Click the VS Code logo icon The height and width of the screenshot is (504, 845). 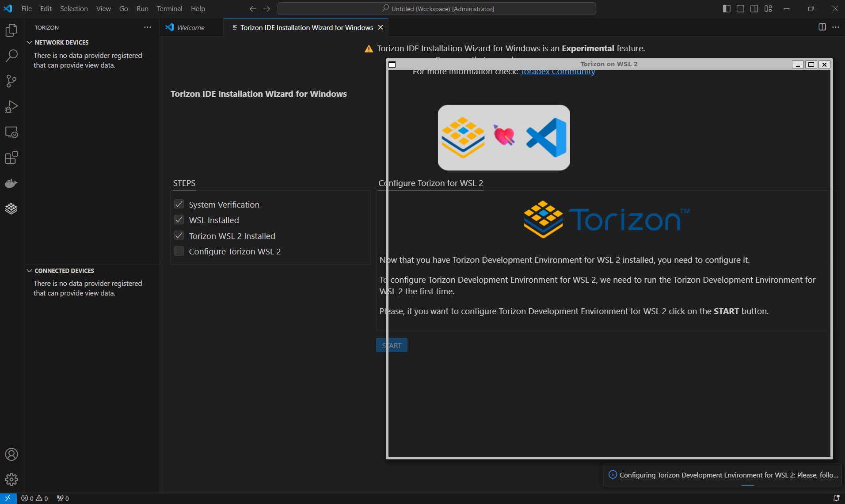(8, 9)
